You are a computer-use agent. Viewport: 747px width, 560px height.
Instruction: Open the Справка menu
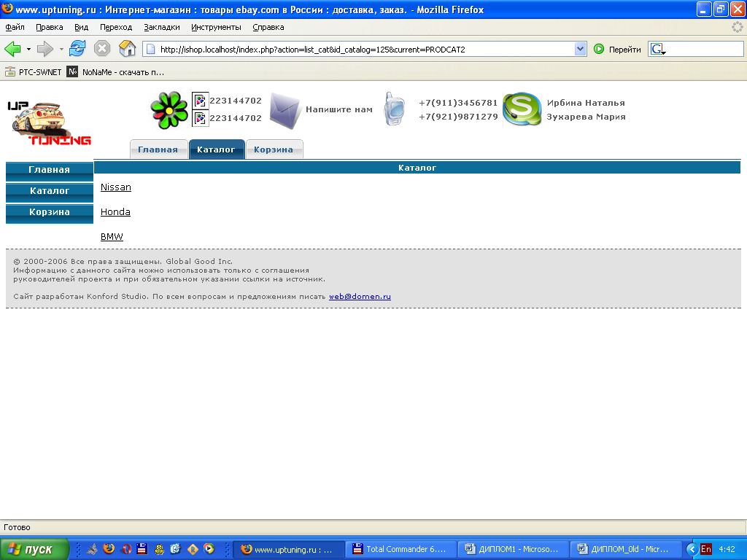(x=268, y=27)
